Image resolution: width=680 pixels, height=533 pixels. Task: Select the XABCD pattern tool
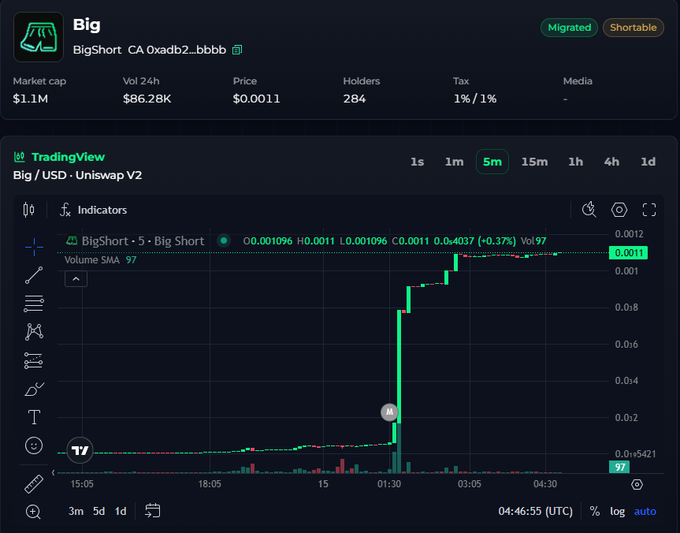pos(34,332)
